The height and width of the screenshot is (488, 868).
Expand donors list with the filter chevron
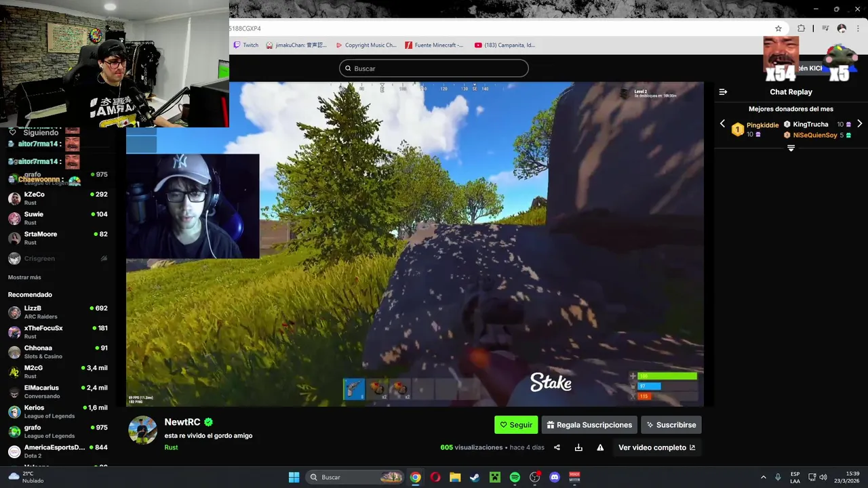tap(791, 148)
